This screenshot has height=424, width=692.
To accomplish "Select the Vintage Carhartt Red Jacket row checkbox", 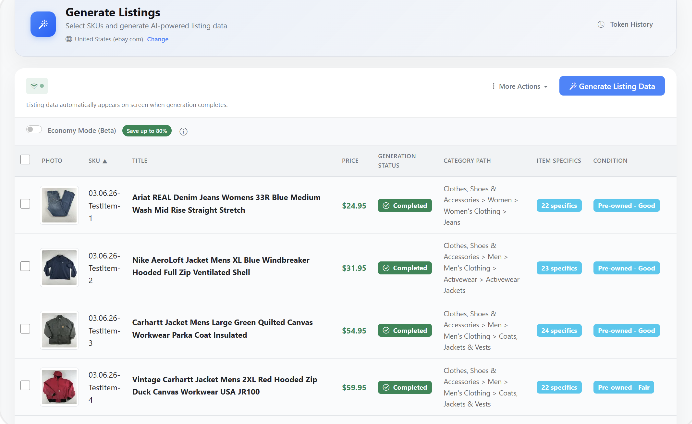I will (25, 385).
